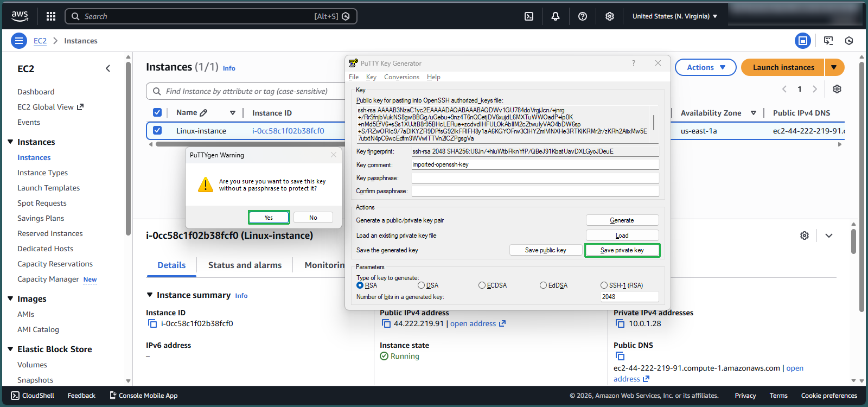Click the Key comment field
The height and width of the screenshot is (407, 868).
pos(535,164)
